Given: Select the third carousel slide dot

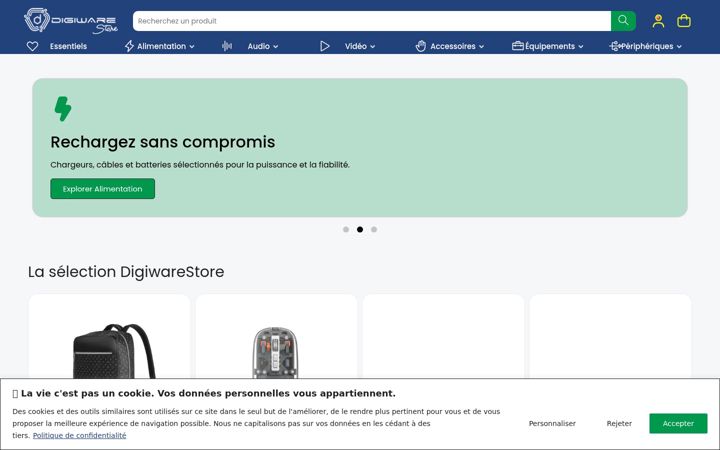Looking at the screenshot, I should (374, 230).
